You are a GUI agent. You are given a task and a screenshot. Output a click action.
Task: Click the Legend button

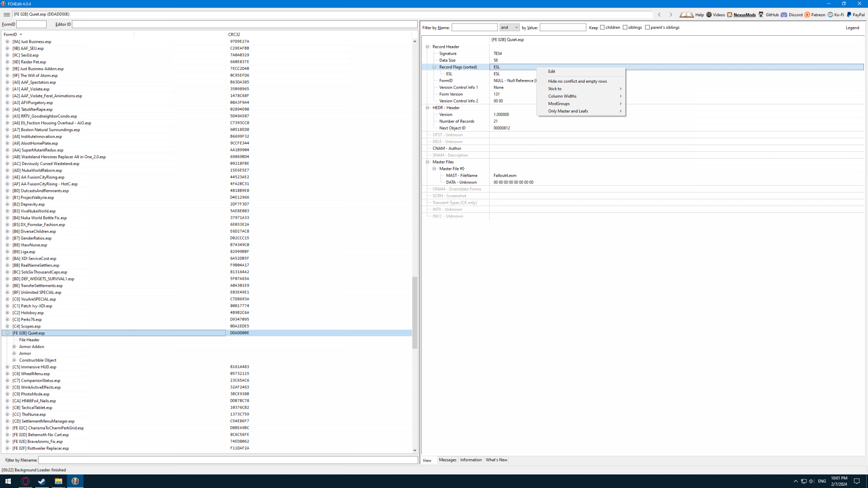[852, 28]
